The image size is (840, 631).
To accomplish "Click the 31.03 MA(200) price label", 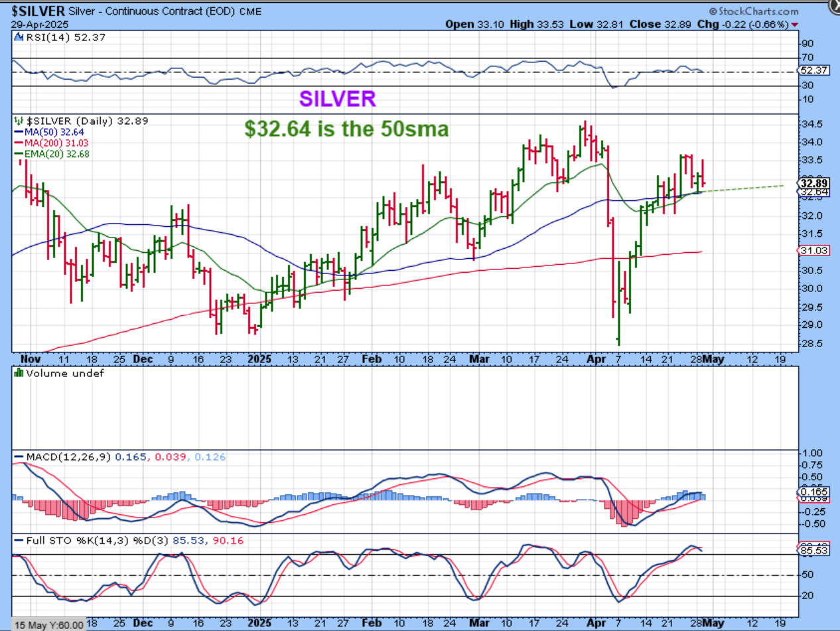I will point(812,249).
